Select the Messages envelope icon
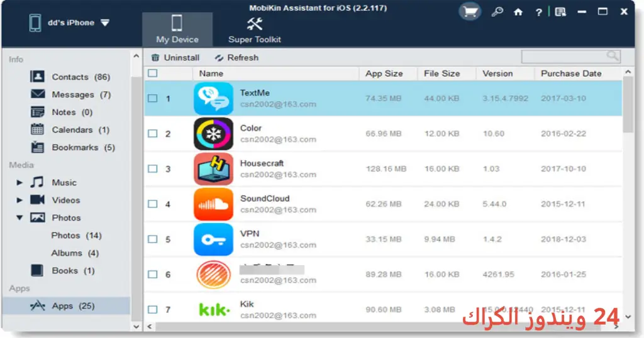The image size is (644, 338). (x=38, y=94)
